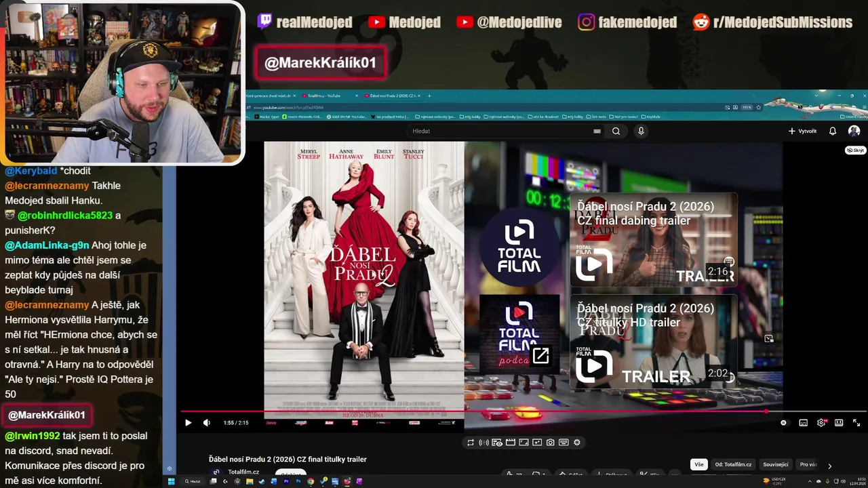Open File Explorer from the taskbar
Screen dimensions: 868x488
coord(250,481)
